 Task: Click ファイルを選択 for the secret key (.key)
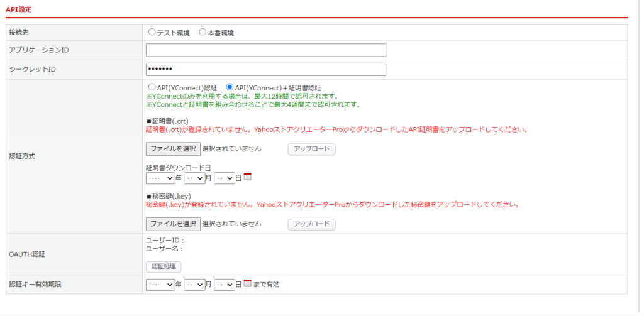(x=173, y=224)
